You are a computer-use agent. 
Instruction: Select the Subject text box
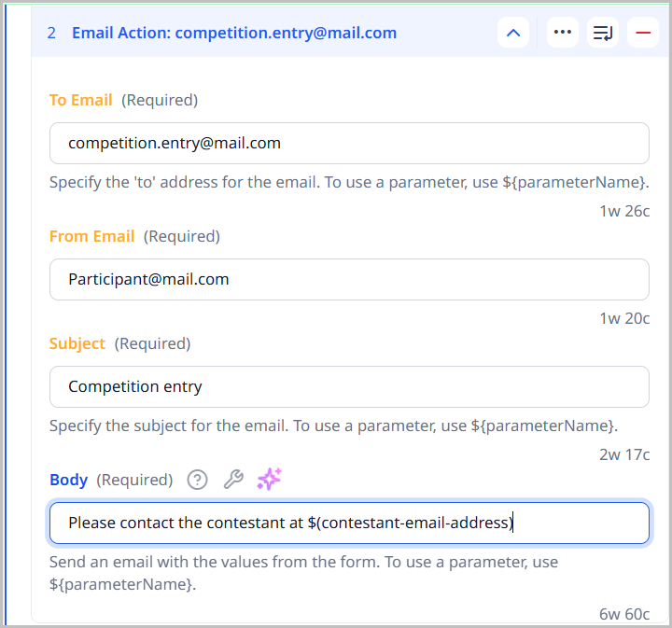pyautogui.click(x=349, y=386)
